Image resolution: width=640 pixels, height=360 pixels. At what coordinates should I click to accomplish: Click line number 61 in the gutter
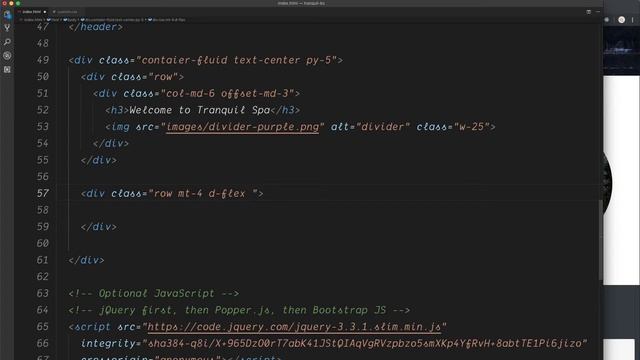click(x=42, y=260)
